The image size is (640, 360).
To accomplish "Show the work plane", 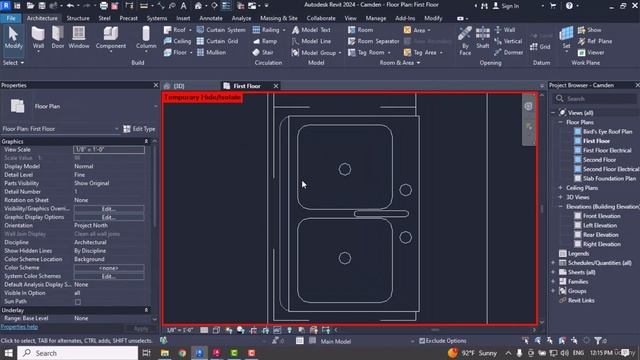I will (590, 30).
